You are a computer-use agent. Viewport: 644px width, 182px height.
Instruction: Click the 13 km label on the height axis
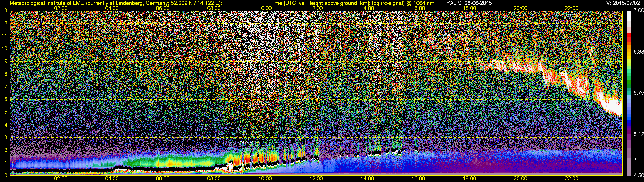point(5,11)
